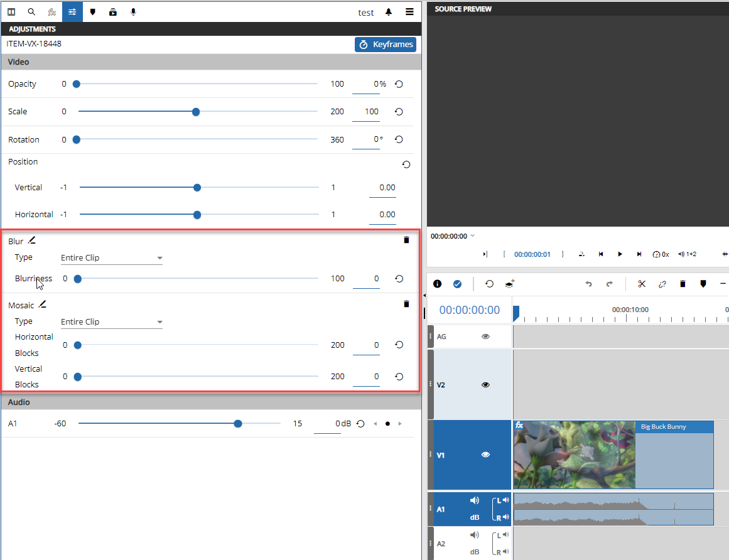Reset the Scale value to default
This screenshot has width=729, height=560.
(x=399, y=112)
